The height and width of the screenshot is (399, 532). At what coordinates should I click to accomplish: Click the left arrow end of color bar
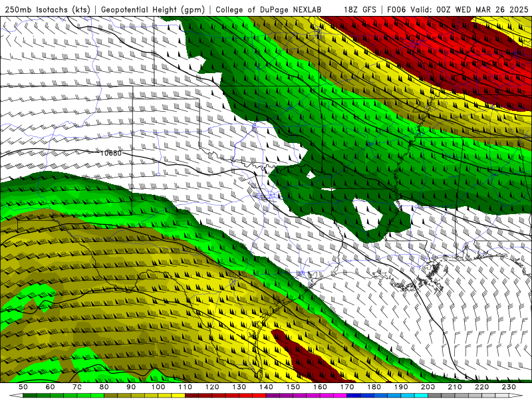click(x=16, y=396)
